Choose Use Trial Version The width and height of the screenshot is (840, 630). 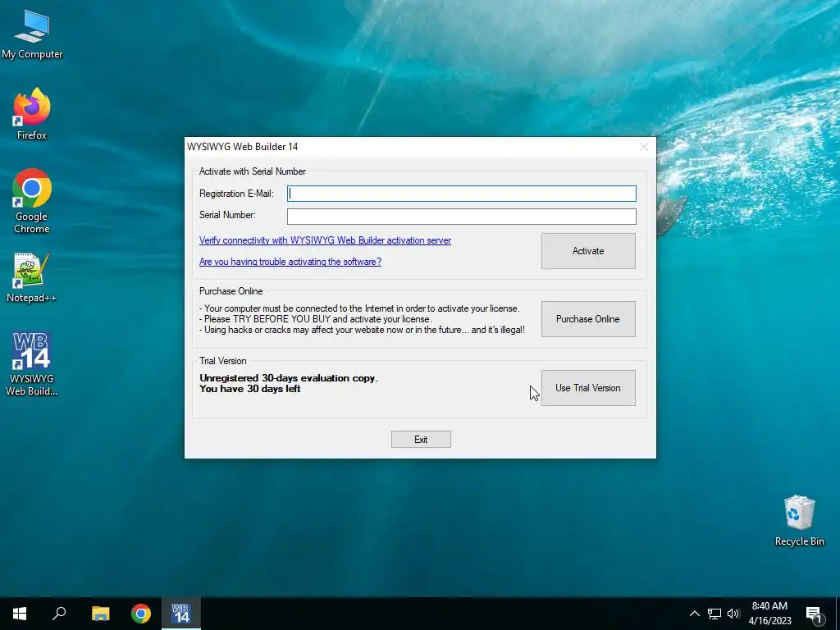[x=588, y=388]
